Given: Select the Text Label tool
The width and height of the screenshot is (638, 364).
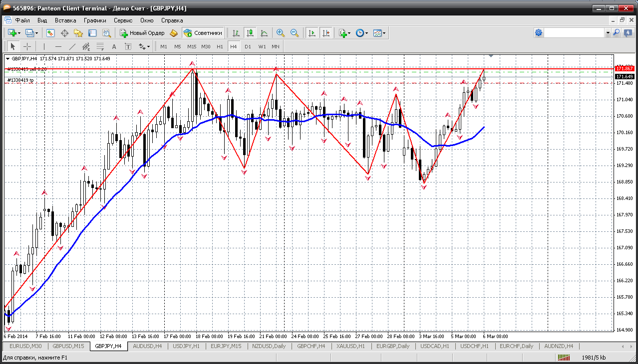Looking at the screenshot, I should (x=128, y=46).
